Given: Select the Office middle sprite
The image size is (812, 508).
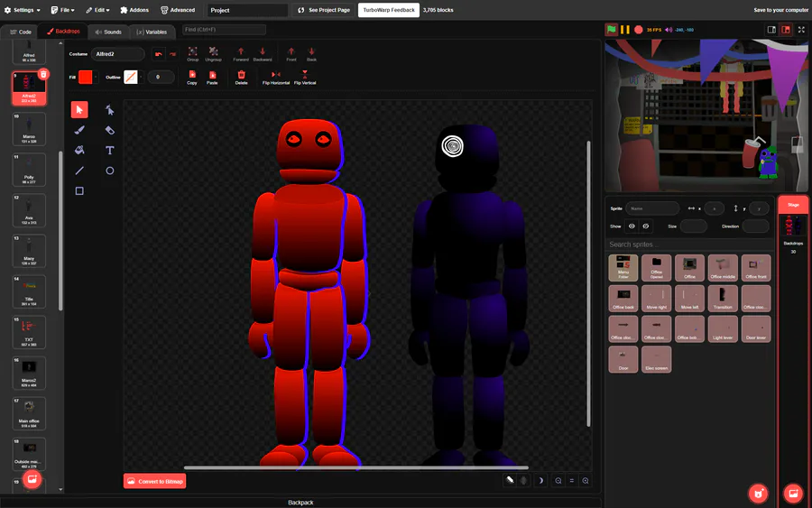Looking at the screenshot, I should point(723,268).
